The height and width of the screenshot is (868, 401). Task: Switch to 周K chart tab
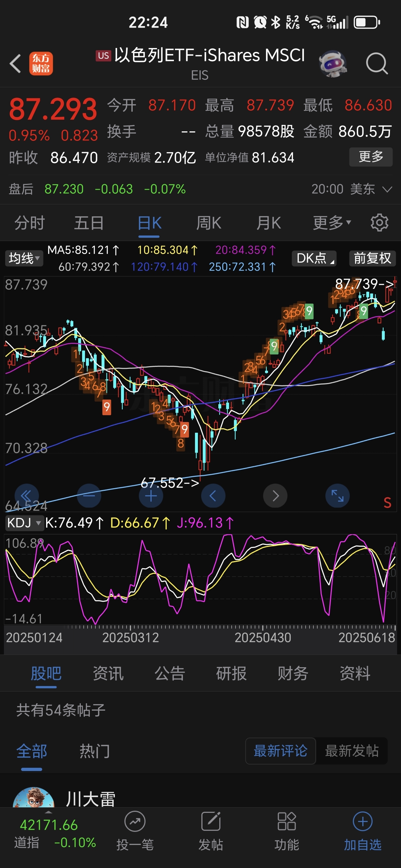click(209, 223)
